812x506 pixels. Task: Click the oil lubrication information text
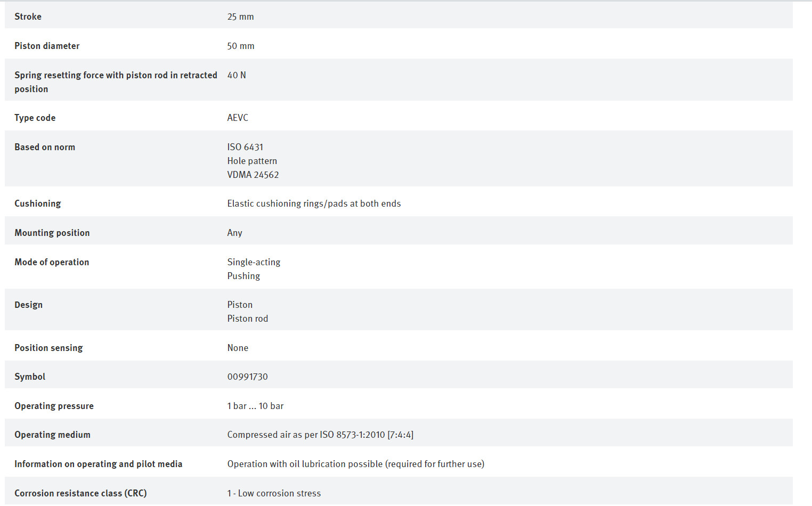[x=356, y=464]
